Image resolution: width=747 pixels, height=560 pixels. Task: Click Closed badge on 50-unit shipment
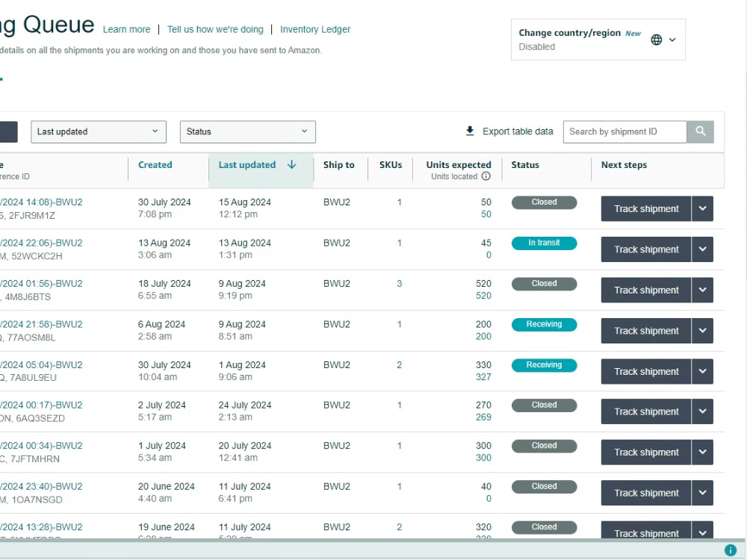pos(544,202)
